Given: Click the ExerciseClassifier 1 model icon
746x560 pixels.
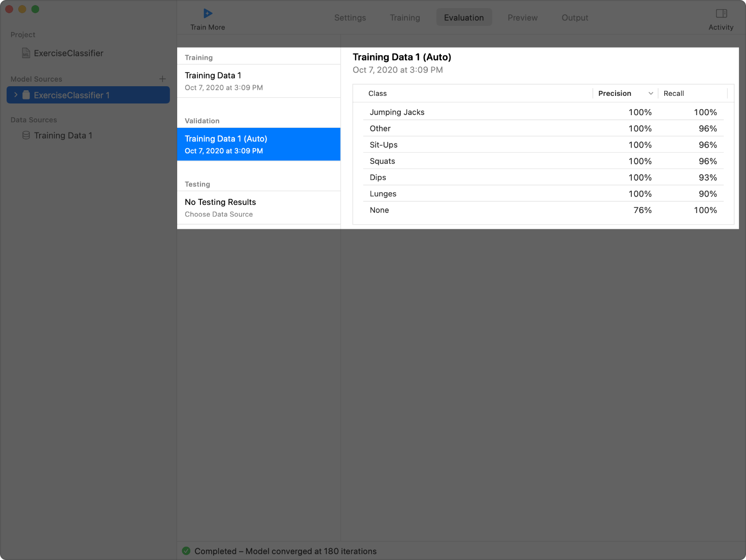Looking at the screenshot, I should pos(26,95).
